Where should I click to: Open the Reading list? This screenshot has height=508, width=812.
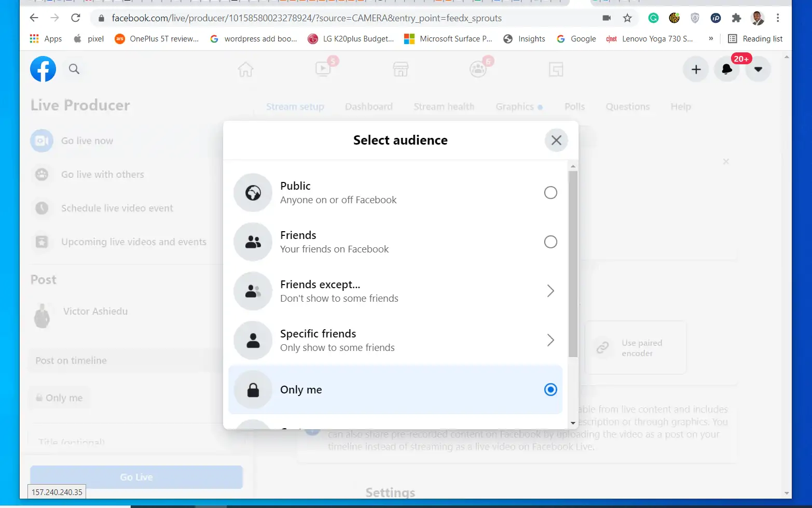[x=755, y=39]
